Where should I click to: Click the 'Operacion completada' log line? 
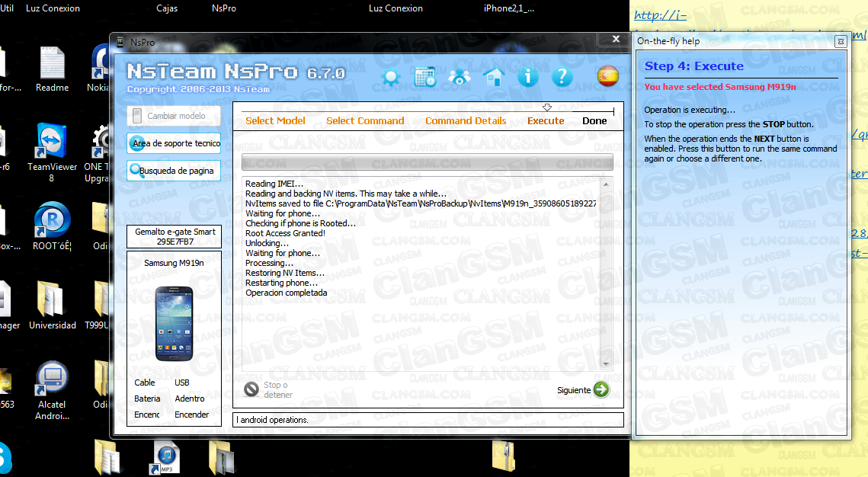point(287,293)
